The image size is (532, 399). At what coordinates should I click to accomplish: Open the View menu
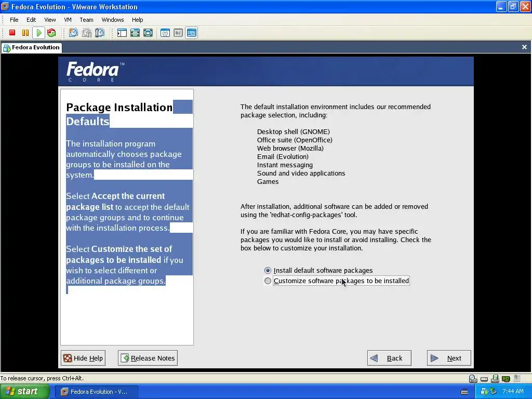(x=50, y=20)
